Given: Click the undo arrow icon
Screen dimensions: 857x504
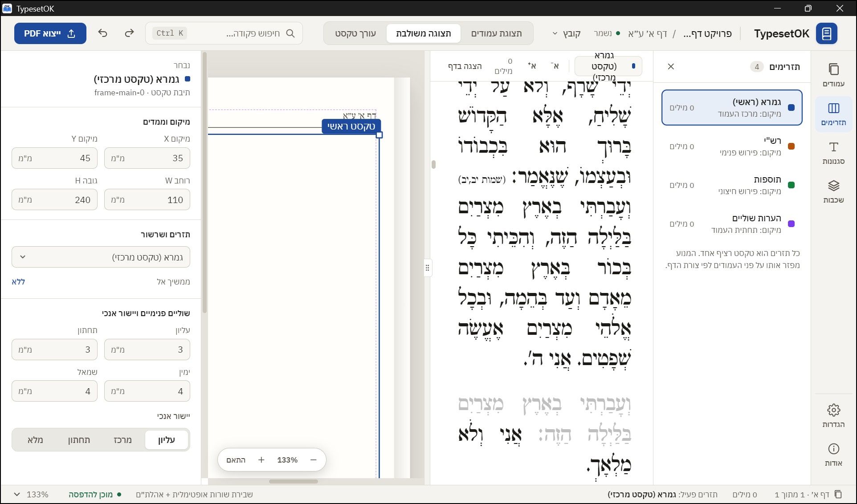Looking at the screenshot, I should 103,33.
